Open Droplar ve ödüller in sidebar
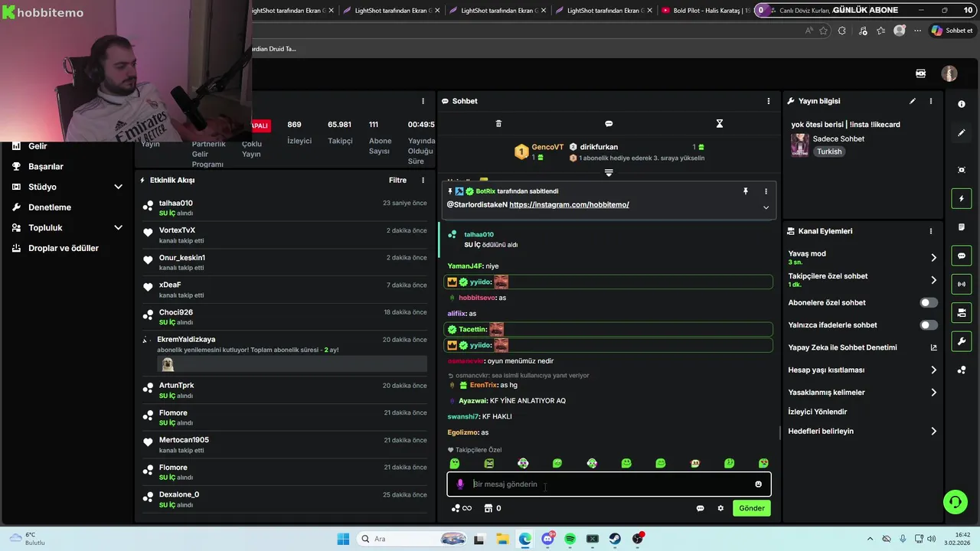 click(x=64, y=249)
